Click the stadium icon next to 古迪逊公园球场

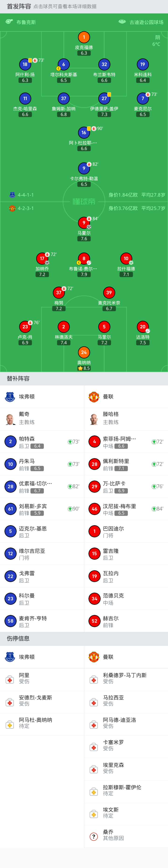pyautogui.click(x=122, y=22)
